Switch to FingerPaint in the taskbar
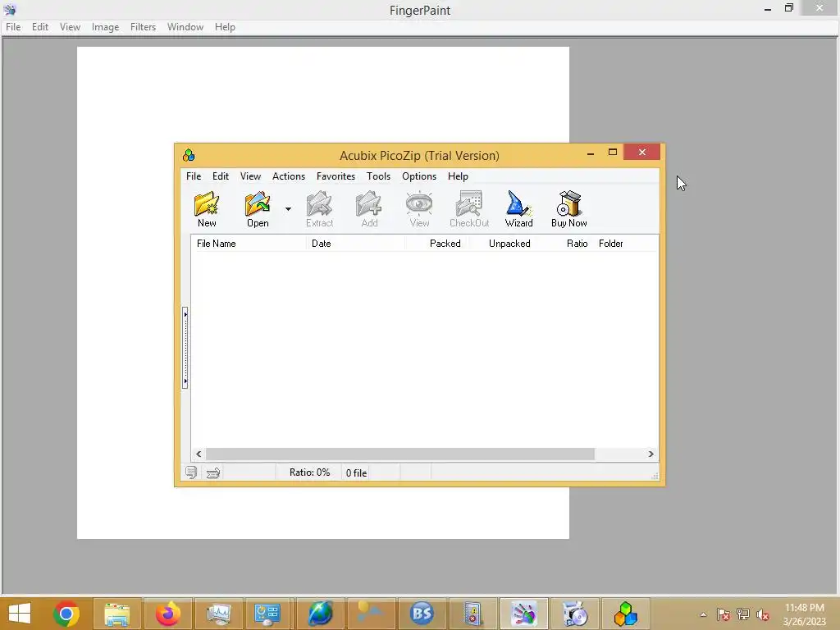 pos(523,614)
